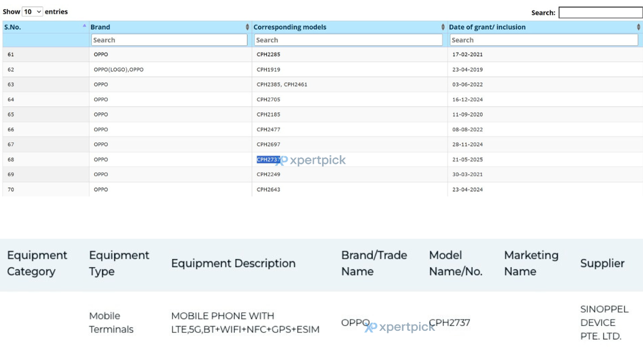Focus the main Search box at top right
The image size is (643, 364).
pyautogui.click(x=600, y=12)
